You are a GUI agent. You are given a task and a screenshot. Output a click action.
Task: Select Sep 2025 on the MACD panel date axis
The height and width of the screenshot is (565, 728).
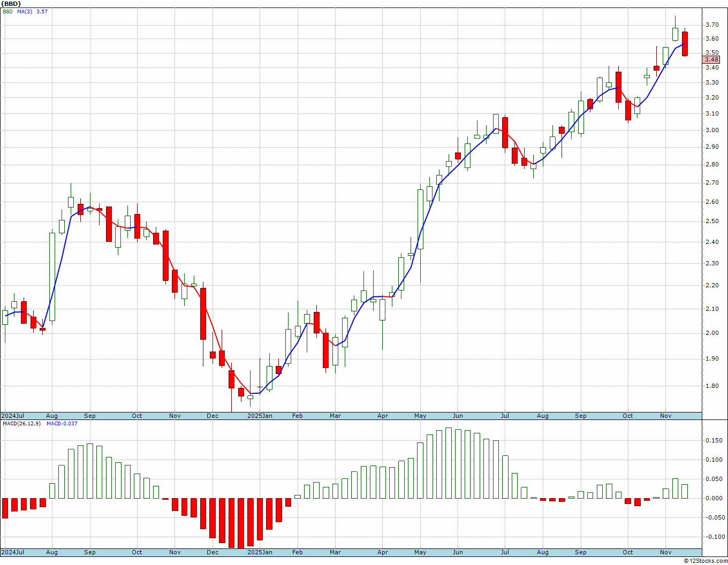pyautogui.click(x=581, y=552)
